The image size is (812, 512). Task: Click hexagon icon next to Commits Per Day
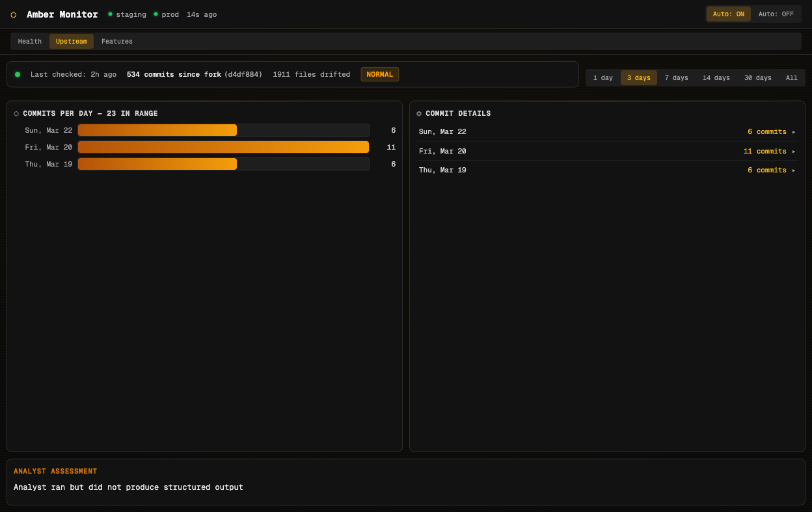point(16,113)
